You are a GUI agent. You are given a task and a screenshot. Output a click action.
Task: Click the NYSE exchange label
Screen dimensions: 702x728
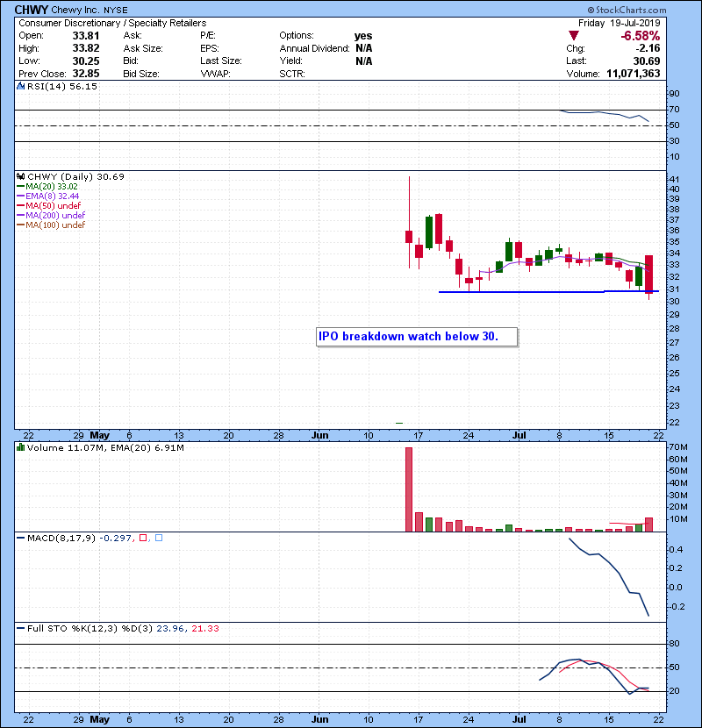(x=116, y=11)
